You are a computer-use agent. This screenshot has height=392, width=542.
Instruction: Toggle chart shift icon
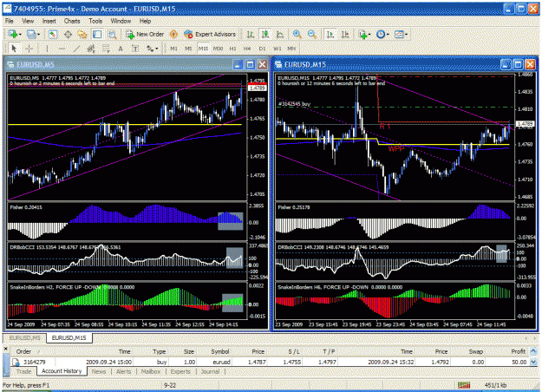(x=345, y=34)
